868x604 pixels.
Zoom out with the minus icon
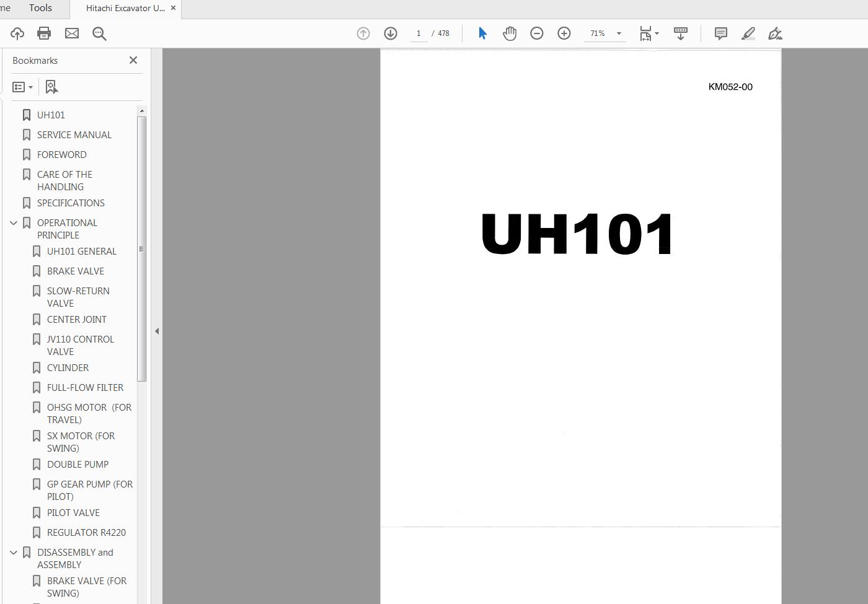(x=537, y=33)
